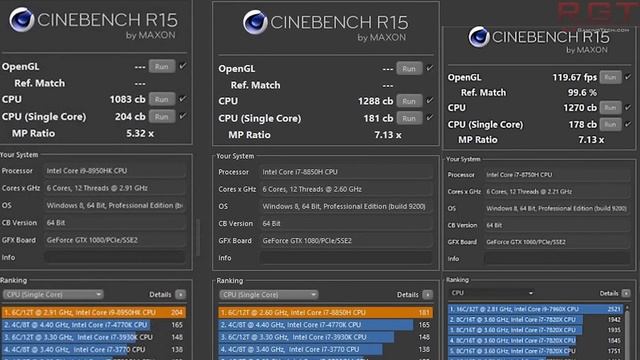
Task: Toggle CPU Single Core checkbox in left window
Action: [x=182, y=116]
